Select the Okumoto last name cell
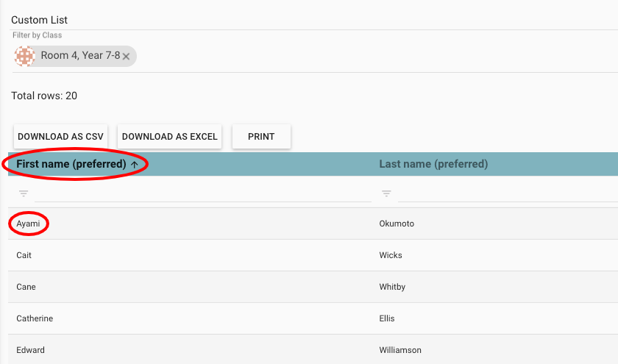 397,224
